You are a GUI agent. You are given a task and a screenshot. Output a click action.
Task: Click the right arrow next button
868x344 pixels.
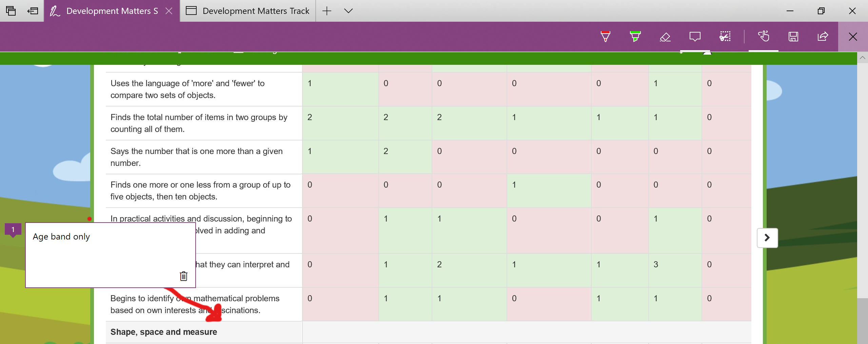(x=767, y=238)
